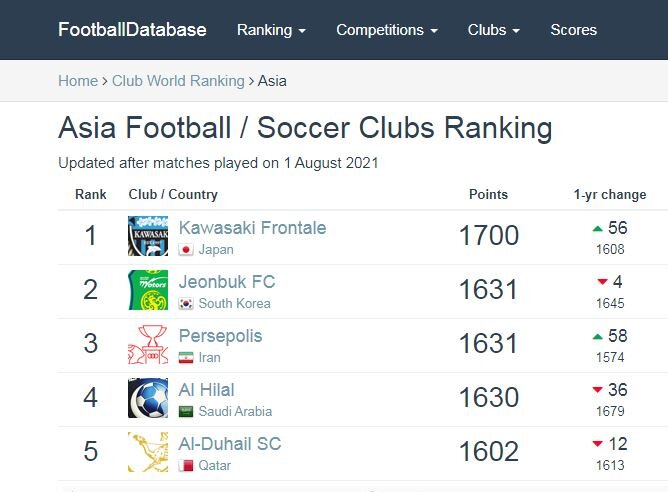Open the Kawasaki Frontale club link
668x492 pixels.
pyautogui.click(x=252, y=228)
